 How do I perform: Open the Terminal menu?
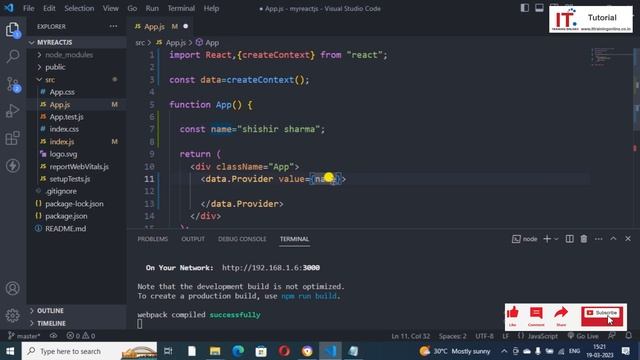181,8
